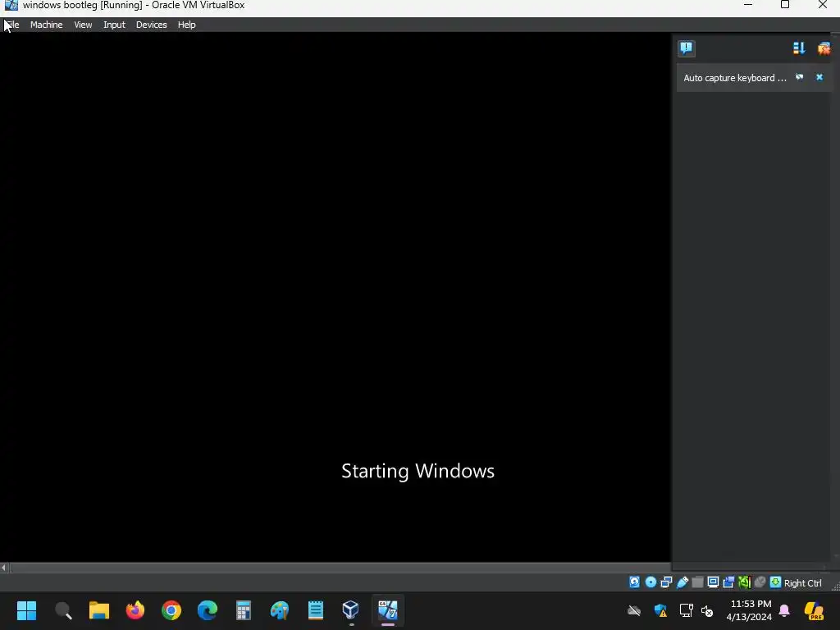This screenshot has height=630, width=840.
Task: Open Calculator from the taskbar
Action: pos(243,610)
